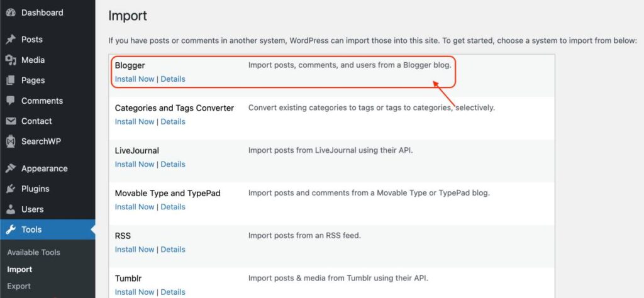Viewport: 644px width, 298px height.
Task: Select the Import submenu item
Action: [x=19, y=270]
